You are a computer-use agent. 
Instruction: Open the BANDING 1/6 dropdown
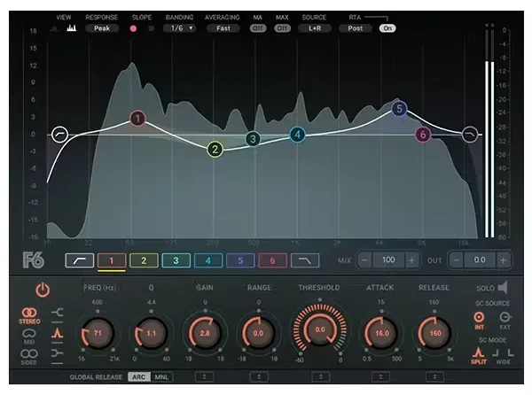(x=179, y=28)
